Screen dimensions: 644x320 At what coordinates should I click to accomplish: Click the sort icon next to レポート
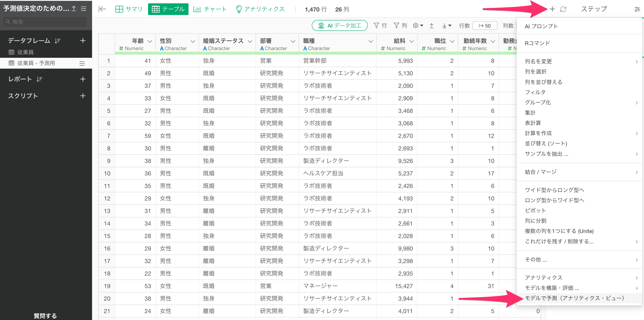tap(40, 79)
